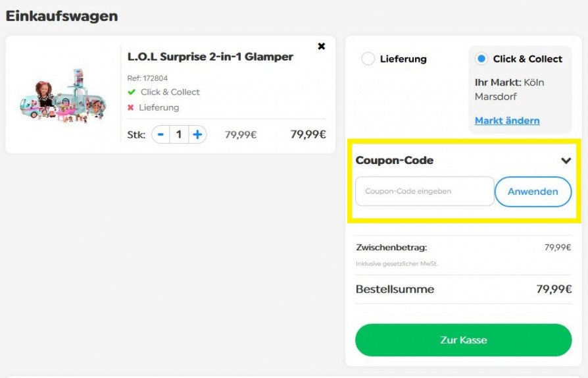Click the Glamper product thumbnail image
Screen dimensions: 588x378
coord(62,97)
